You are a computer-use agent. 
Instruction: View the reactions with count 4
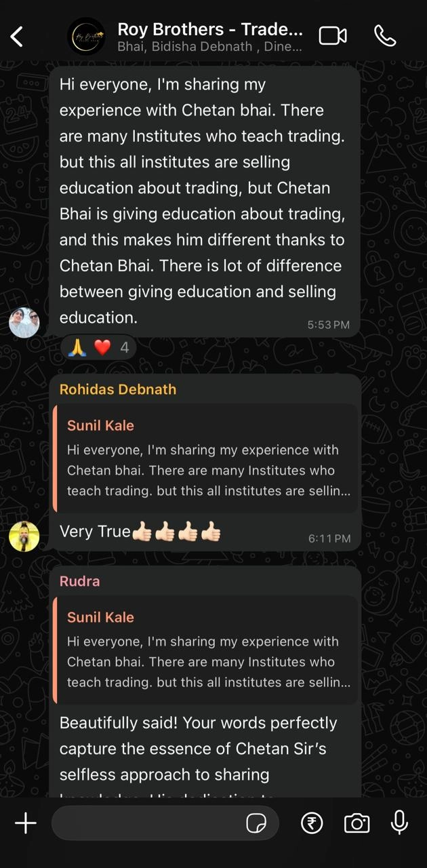coord(98,348)
